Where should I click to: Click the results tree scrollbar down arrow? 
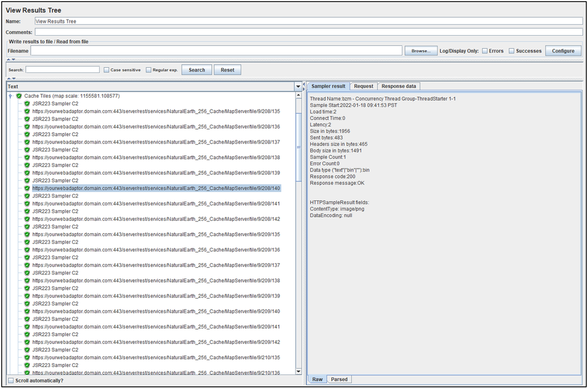tap(299, 372)
